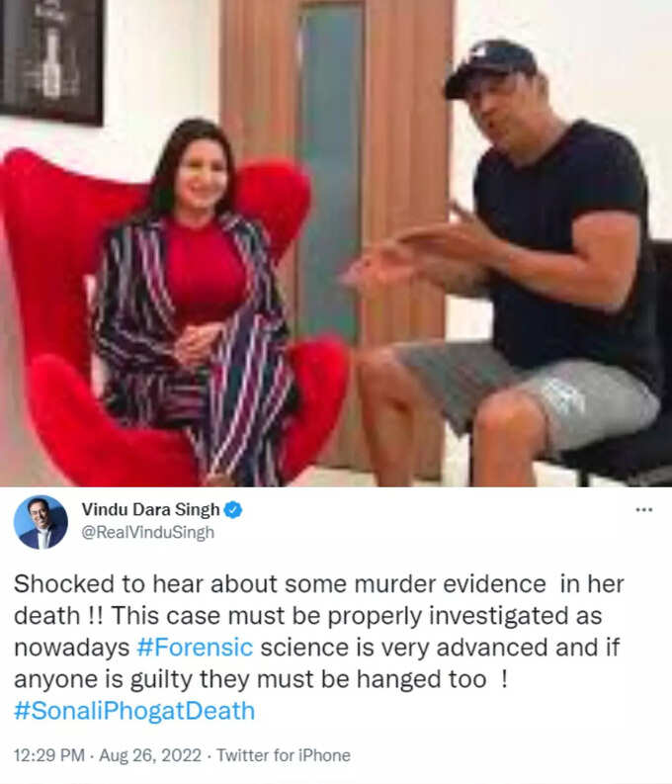Viewport: 672px width, 784px height.
Task: Click the man's grey shorts in the photo
Action: [530, 395]
